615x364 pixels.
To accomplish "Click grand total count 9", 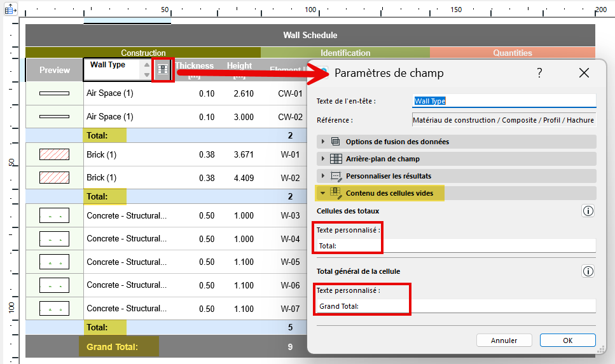I will [290, 347].
